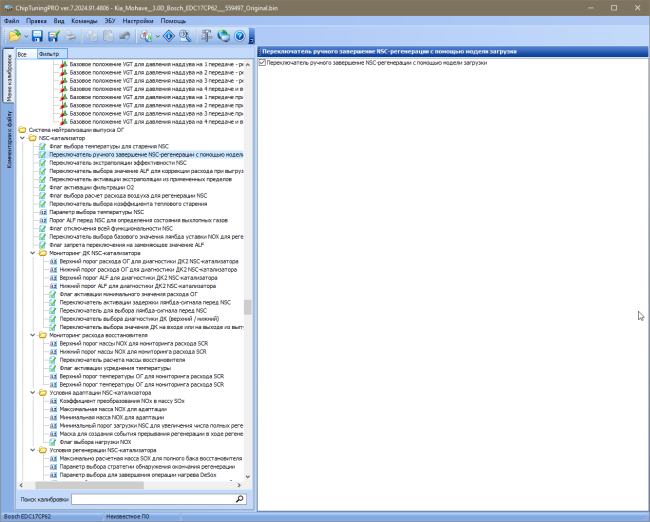Image resolution: width=650 pixels, height=522 pixels.
Task: Click the compare files toolbar icon
Action: (x=146, y=36)
